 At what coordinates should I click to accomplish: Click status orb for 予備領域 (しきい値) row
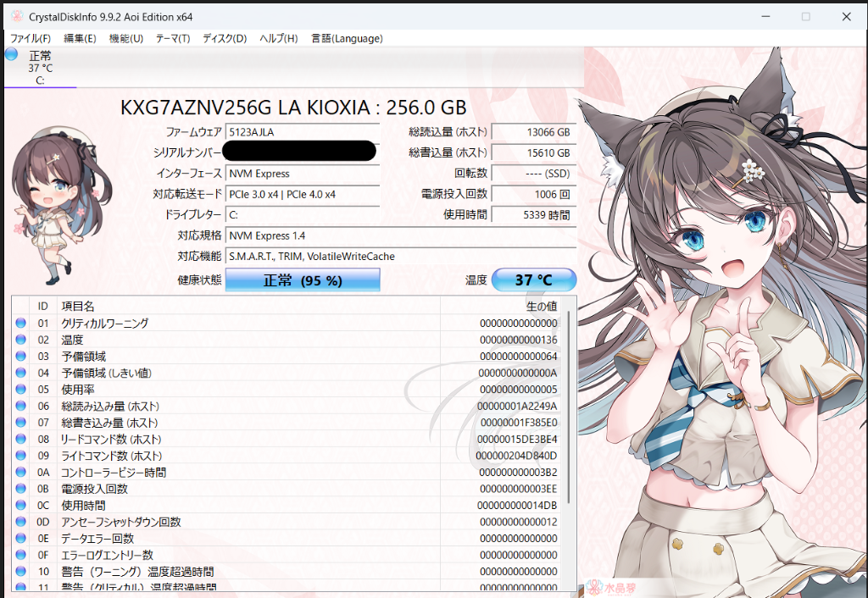pyautogui.click(x=21, y=373)
